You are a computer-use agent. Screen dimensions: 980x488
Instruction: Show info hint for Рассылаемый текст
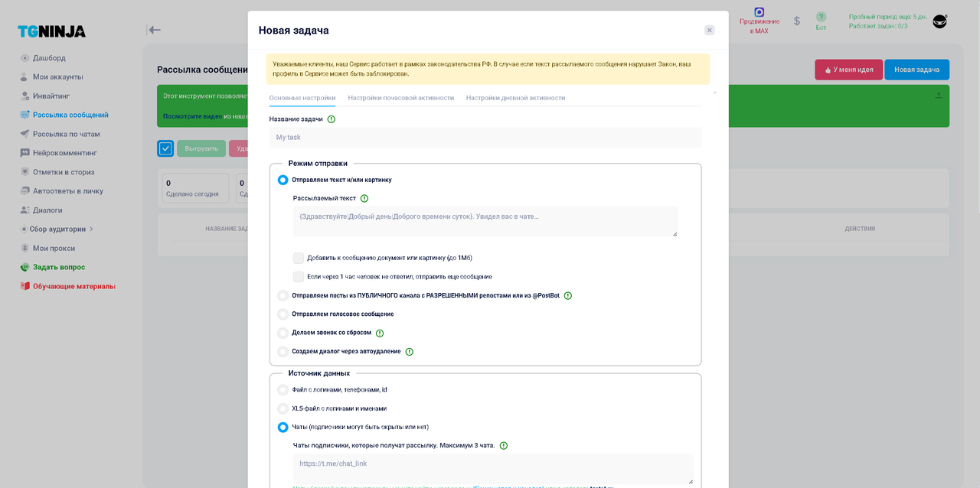point(364,198)
